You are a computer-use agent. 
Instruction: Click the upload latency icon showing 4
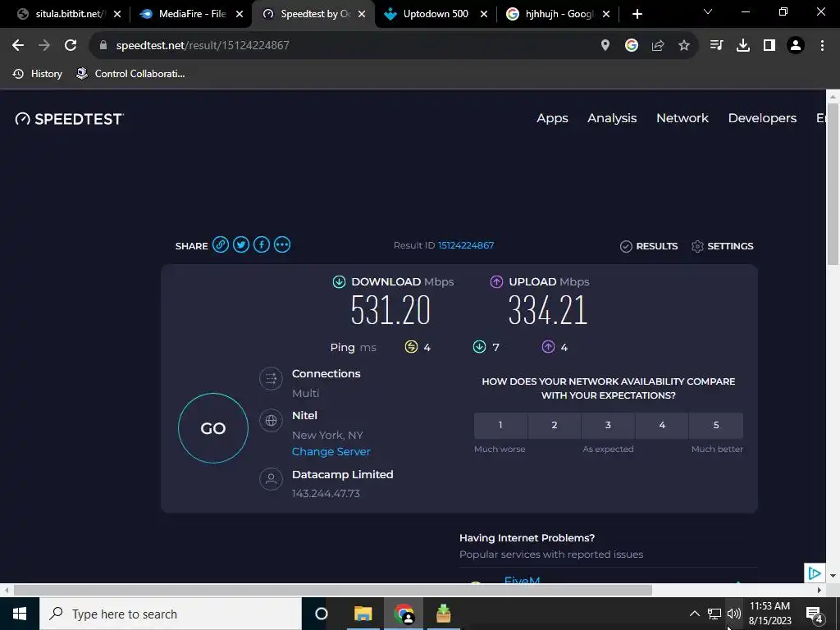[x=548, y=347]
